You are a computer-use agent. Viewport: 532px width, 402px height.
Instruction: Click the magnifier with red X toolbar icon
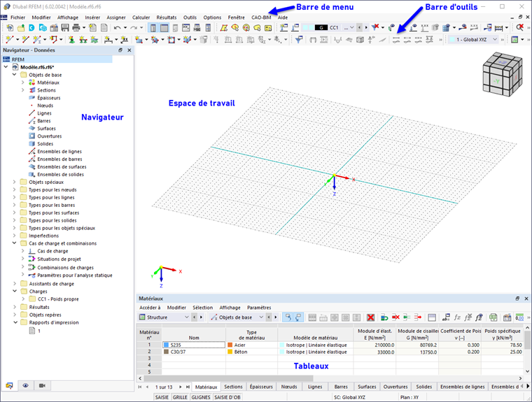tap(520, 27)
